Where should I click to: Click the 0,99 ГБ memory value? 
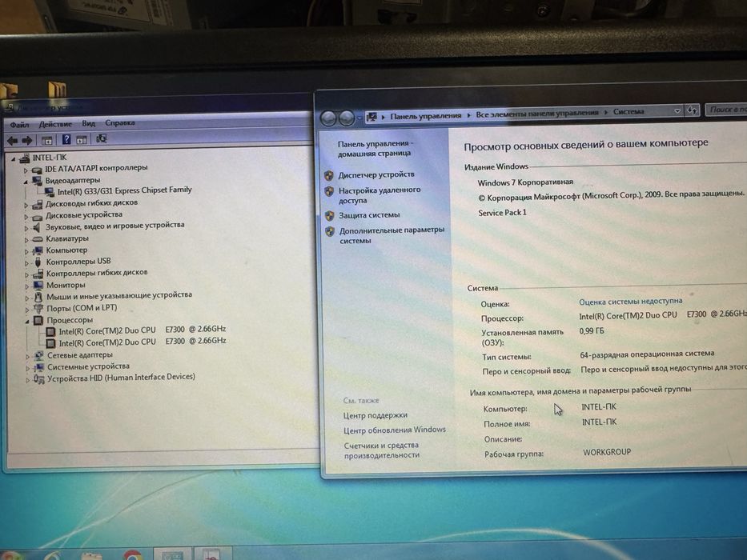[591, 331]
